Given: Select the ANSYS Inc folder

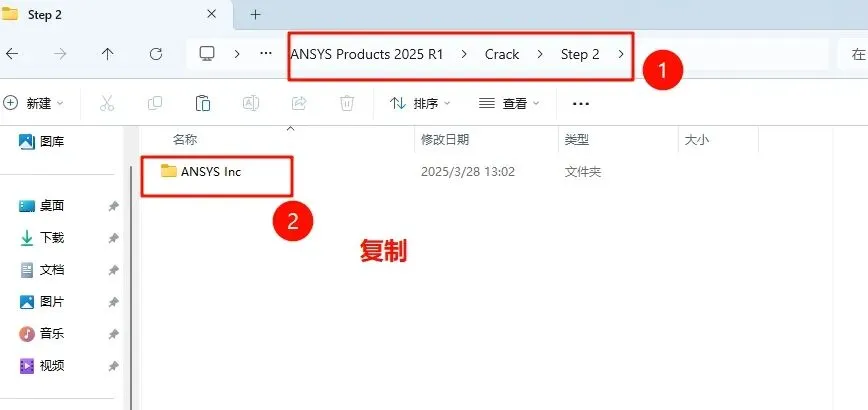Looking at the screenshot, I should 211,172.
